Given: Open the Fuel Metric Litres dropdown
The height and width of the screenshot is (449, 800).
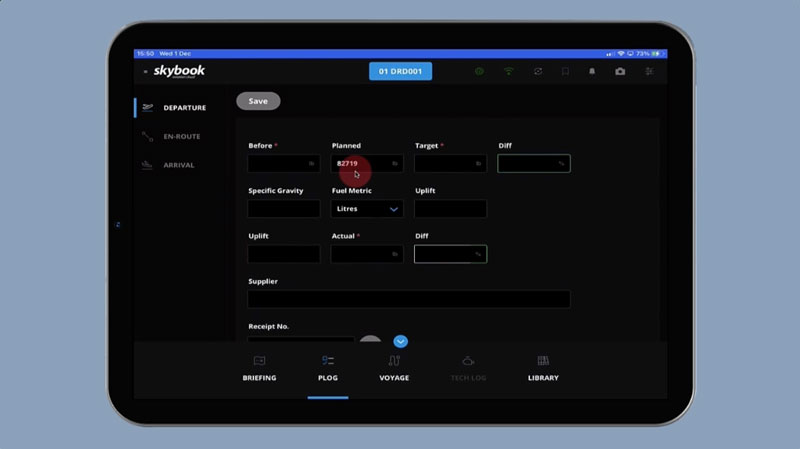Looking at the screenshot, I should 367,209.
